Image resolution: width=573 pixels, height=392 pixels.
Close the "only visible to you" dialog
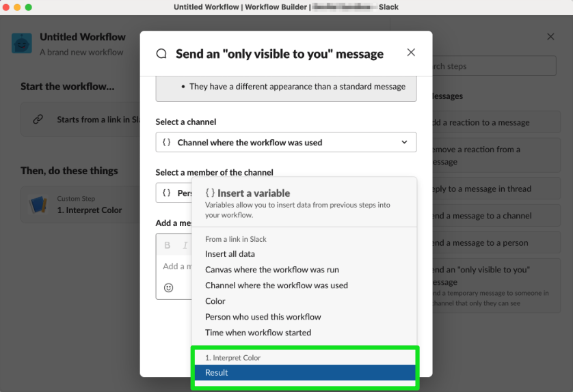pyautogui.click(x=411, y=53)
